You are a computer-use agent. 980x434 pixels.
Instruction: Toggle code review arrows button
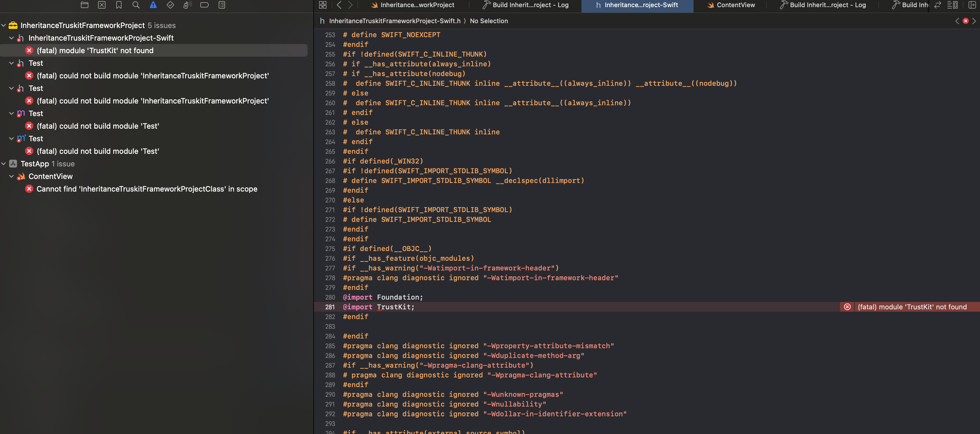pos(937,5)
